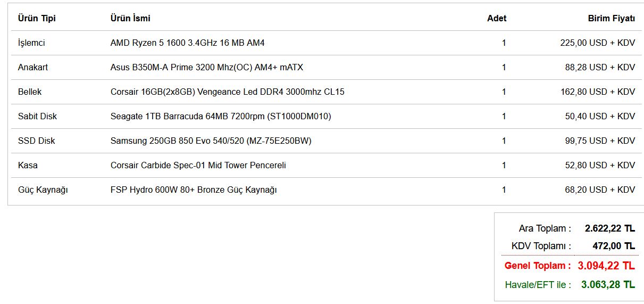Click the Adet column header
The image size is (644, 304).
click(x=496, y=18)
